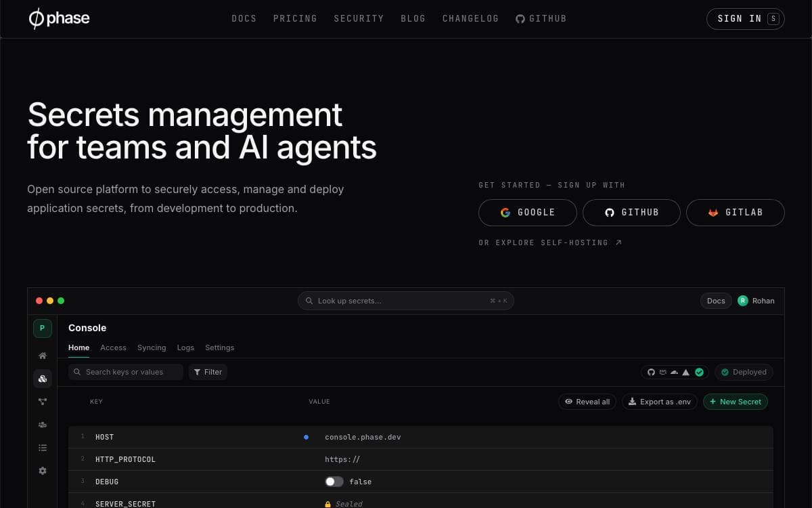812x508 pixels.
Task: Click the red window close dot in console mockup
Action: point(39,301)
